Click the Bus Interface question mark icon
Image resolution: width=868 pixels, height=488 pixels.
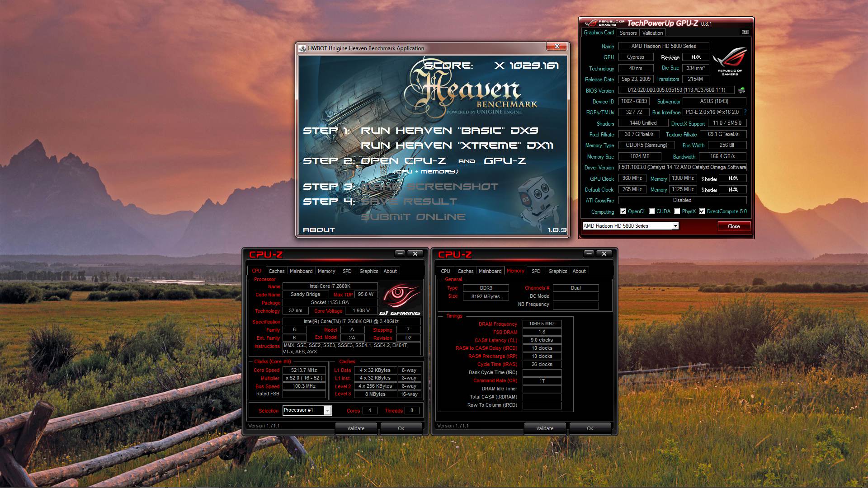click(745, 112)
